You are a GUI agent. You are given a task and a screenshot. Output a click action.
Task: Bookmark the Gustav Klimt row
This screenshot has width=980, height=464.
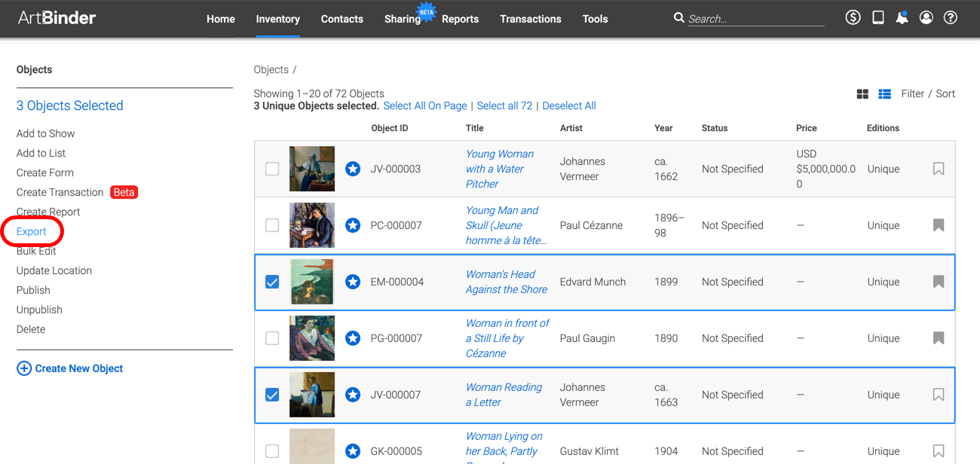(x=939, y=451)
